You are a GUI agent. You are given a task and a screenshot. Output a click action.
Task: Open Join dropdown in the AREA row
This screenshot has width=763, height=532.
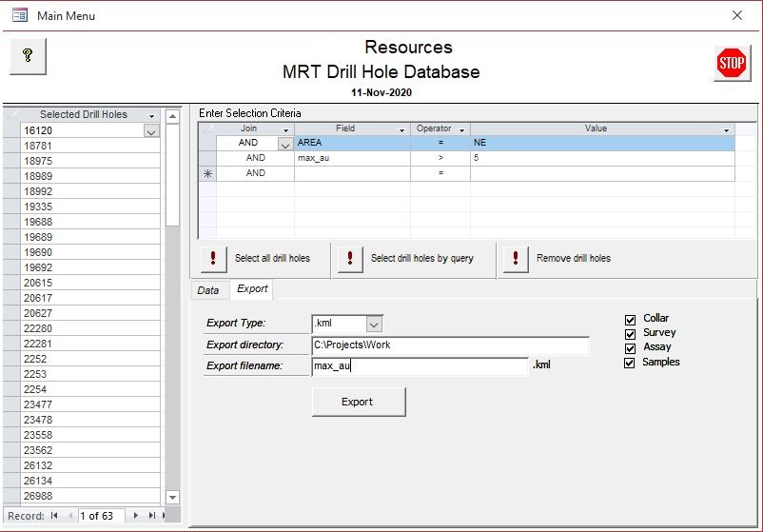tap(285, 144)
